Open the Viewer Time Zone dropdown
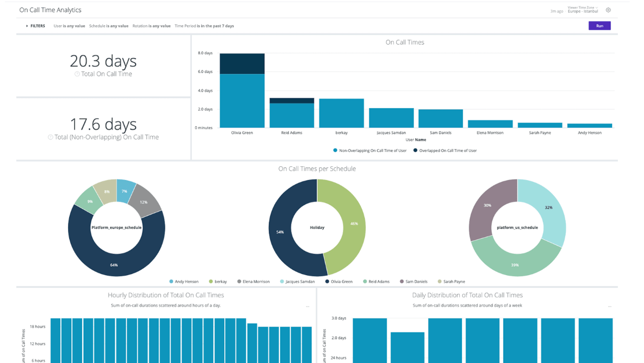 583,10
